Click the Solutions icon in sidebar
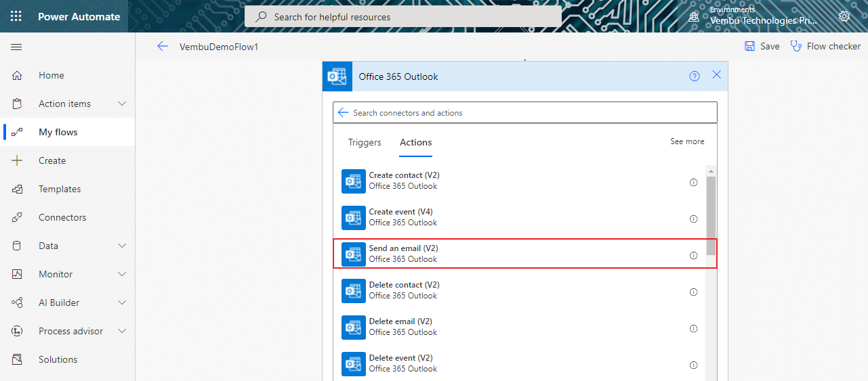The image size is (868, 381). [18, 359]
